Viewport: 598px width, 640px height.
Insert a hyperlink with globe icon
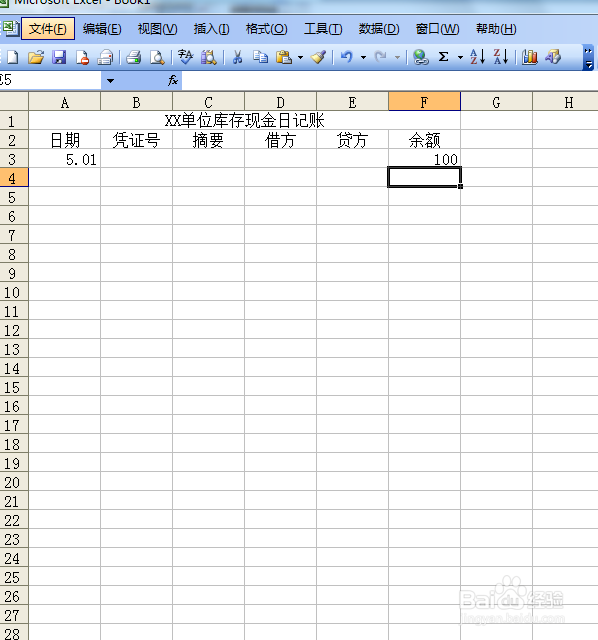point(420,57)
